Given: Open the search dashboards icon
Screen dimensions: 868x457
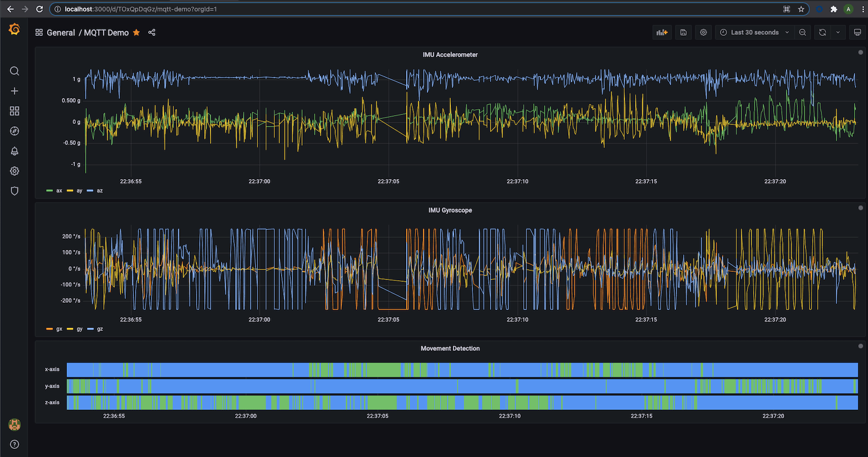Looking at the screenshot, I should point(15,71).
